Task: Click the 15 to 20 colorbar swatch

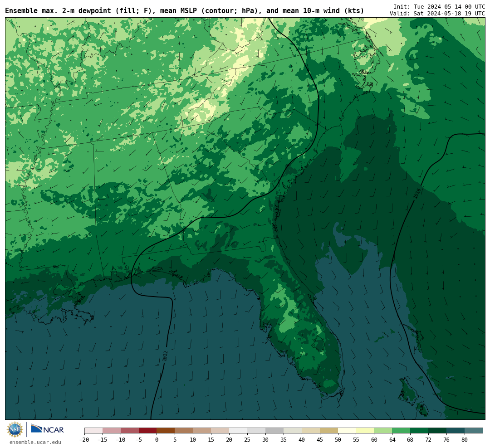Action: 220,431
